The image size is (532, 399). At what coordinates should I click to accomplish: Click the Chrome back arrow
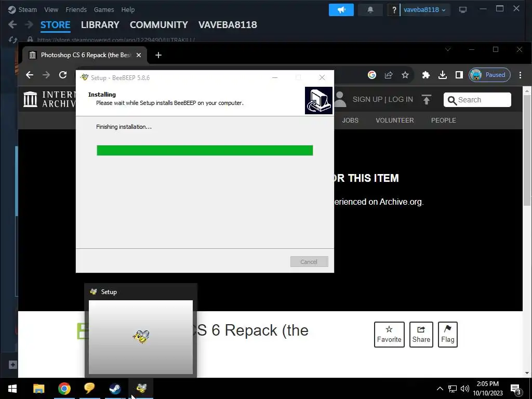point(30,75)
